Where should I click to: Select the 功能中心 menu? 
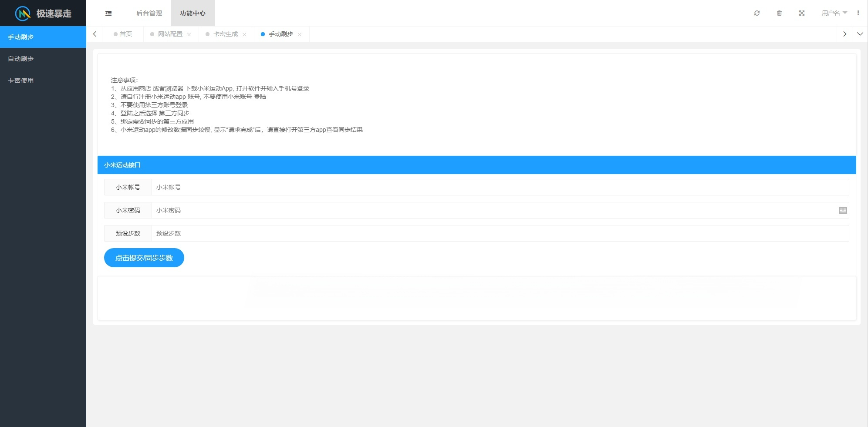pos(192,13)
